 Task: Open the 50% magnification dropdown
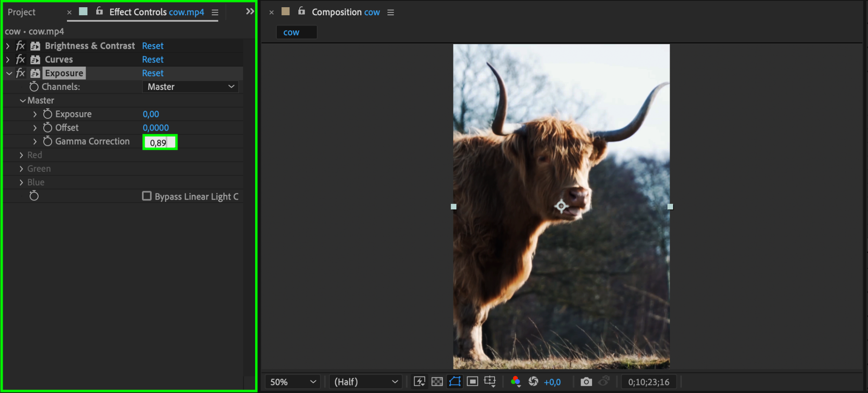(x=293, y=382)
